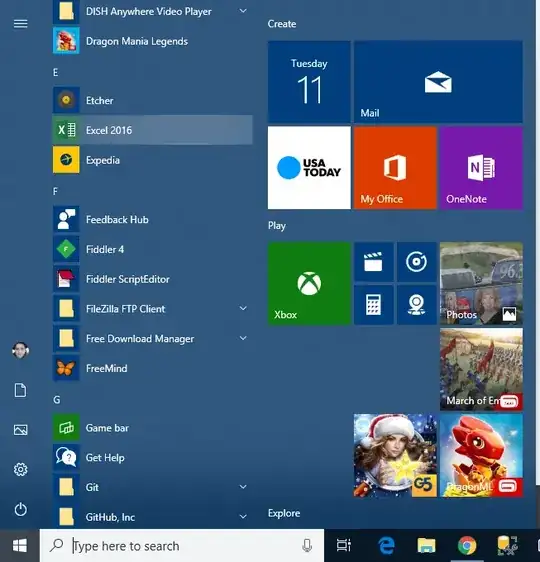
Task: Click the Explore group heading
Action: click(x=284, y=513)
